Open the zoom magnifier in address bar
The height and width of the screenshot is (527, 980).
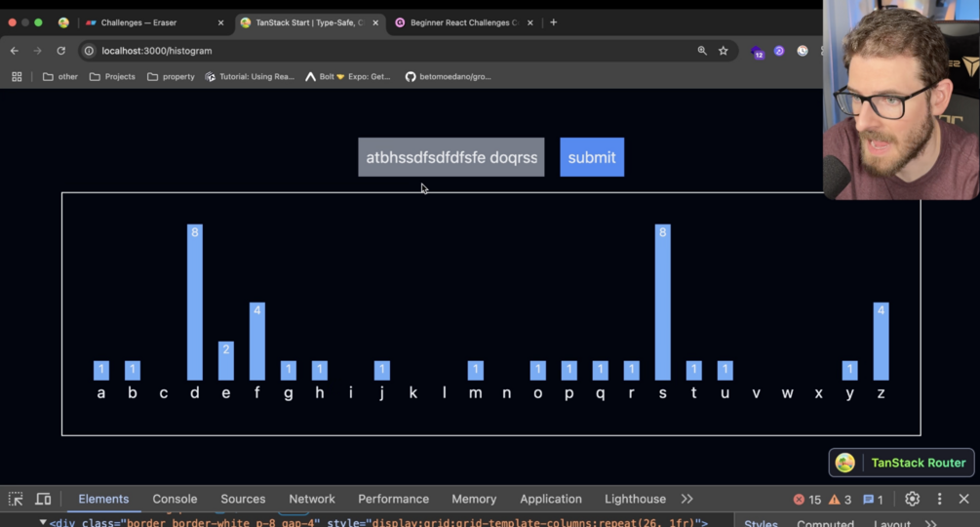[702, 51]
